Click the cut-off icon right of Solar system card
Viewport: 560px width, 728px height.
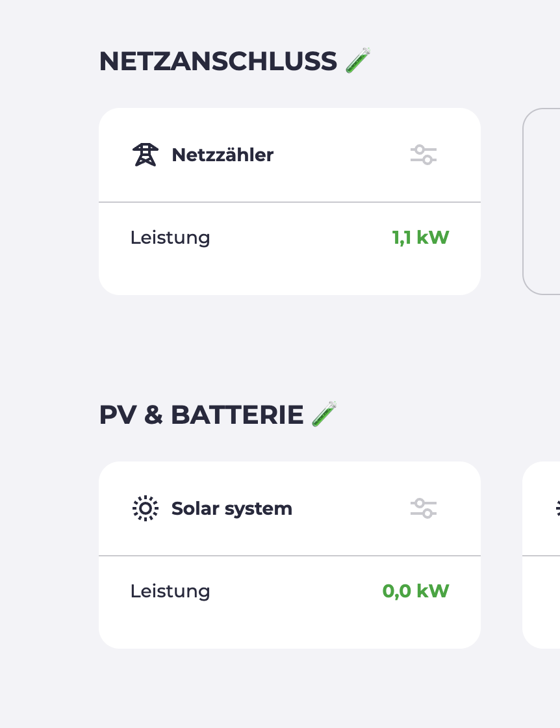557,508
